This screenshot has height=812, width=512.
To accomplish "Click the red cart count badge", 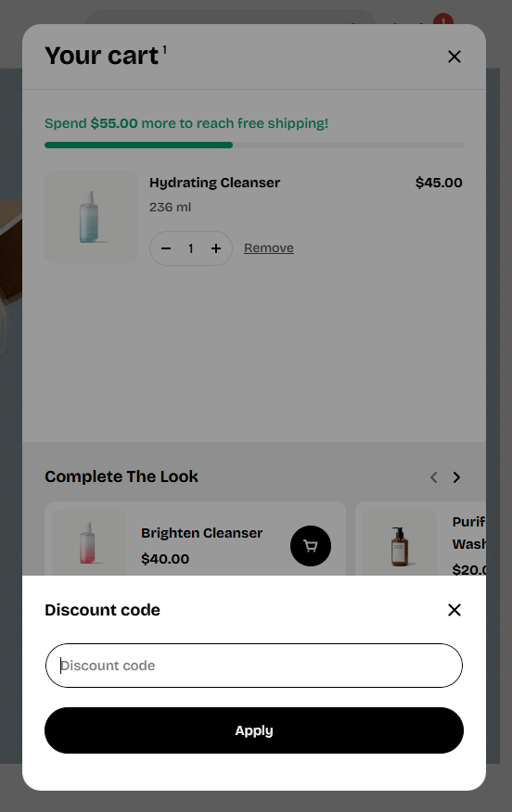I will (x=443, y=19).
